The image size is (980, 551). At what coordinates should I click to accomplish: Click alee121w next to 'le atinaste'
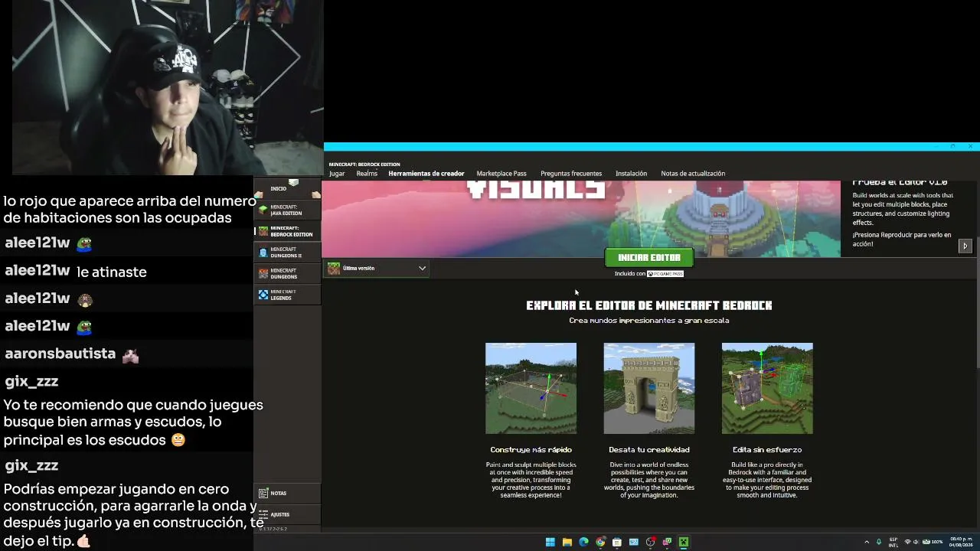38,271
